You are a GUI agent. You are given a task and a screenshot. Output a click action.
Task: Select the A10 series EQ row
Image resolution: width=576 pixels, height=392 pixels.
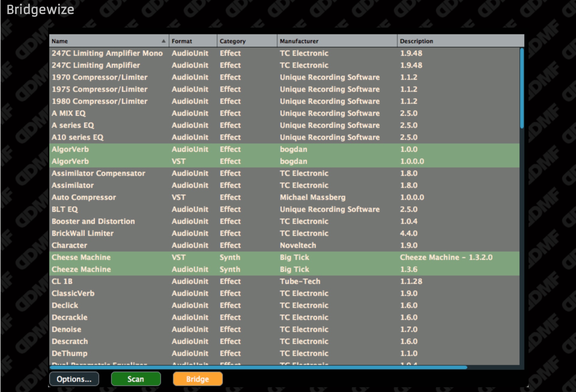[284, 137]
